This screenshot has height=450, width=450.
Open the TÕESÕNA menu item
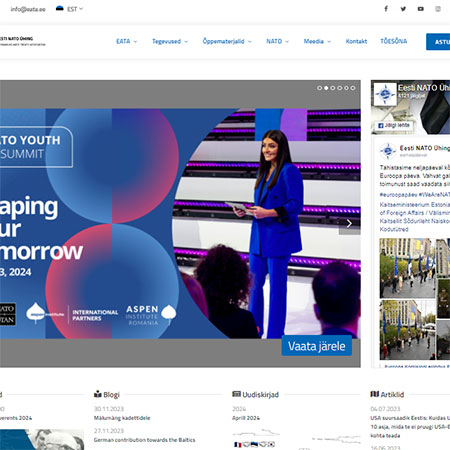(x=394, y=41)
